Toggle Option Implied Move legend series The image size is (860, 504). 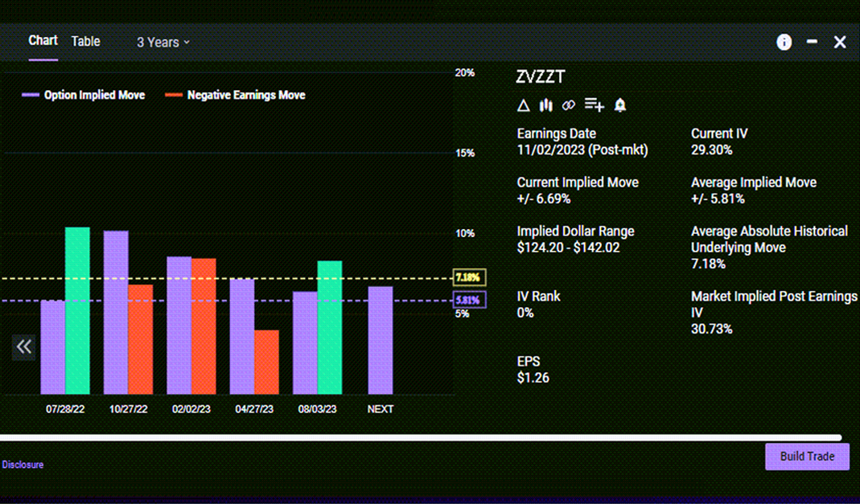click(x=84, y=95)
